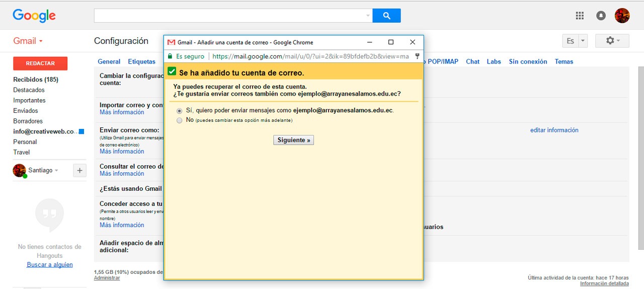The height and width of the screenshot is (289, 644).
Task: Open the settings gear menu
Action: (x=612, y=41)
